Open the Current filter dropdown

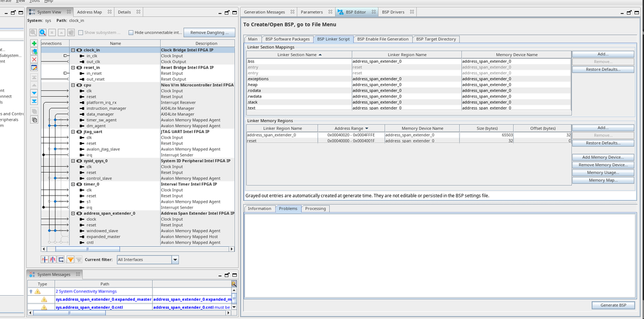click(175, 260)
